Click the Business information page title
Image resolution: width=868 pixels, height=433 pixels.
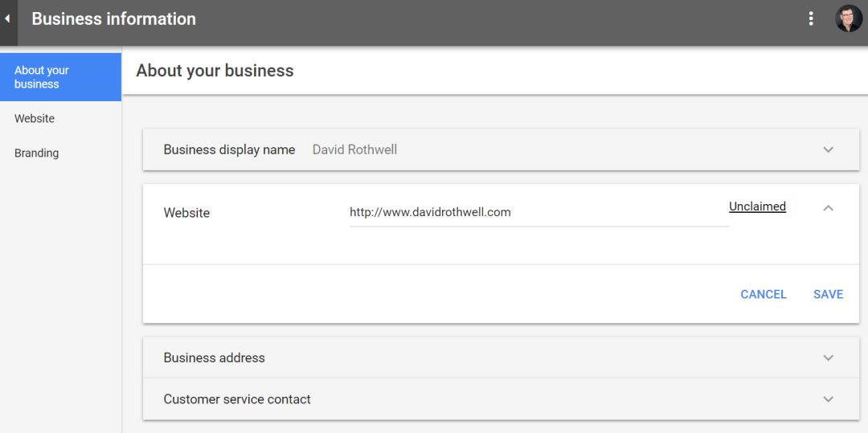(x=113, y=18)
